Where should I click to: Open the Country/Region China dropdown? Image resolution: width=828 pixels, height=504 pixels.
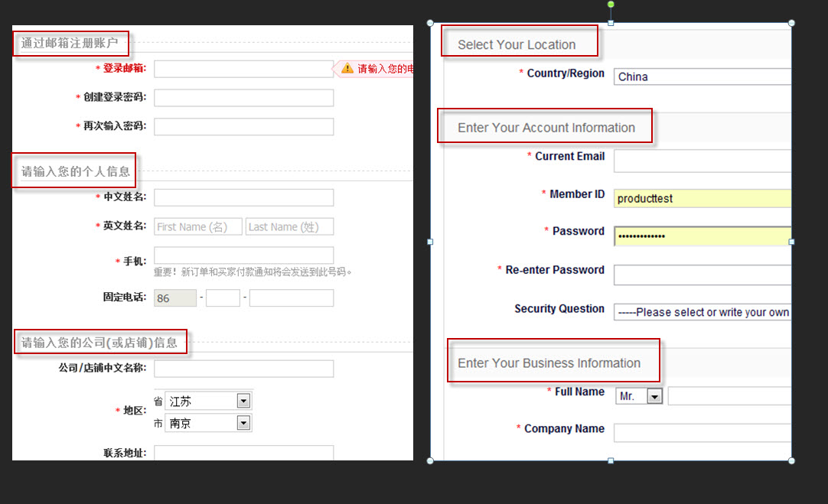click(702, 76)
